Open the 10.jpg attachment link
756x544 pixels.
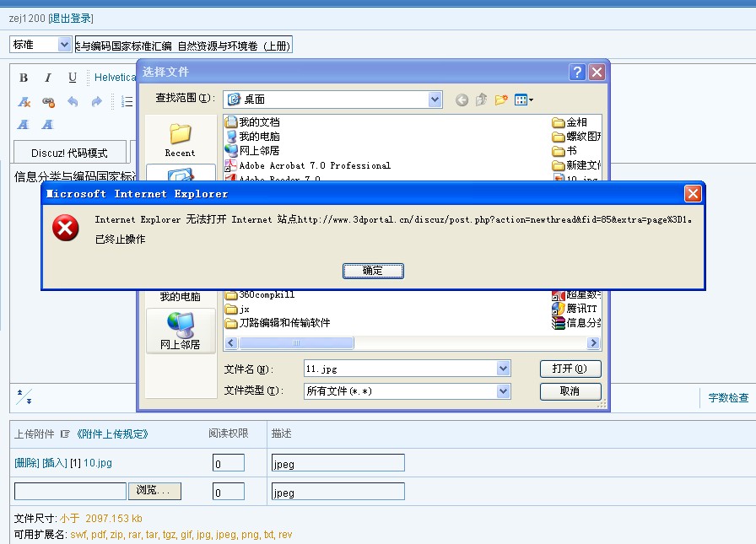(98, 463)
